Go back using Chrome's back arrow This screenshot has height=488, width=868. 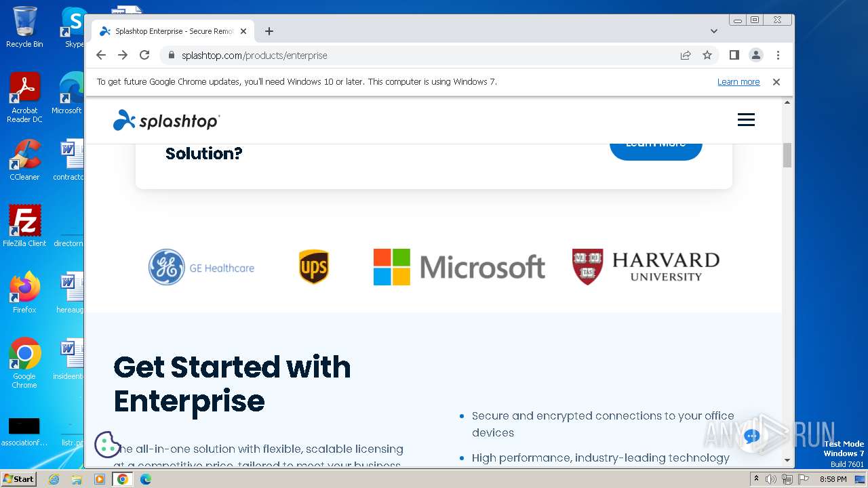pos(101,55)
